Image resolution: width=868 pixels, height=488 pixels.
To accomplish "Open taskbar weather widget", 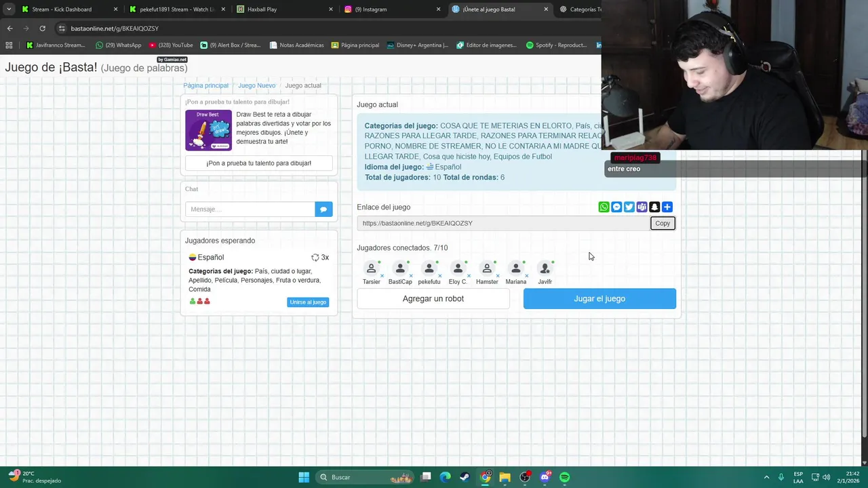I will click(x=34, y=477).
